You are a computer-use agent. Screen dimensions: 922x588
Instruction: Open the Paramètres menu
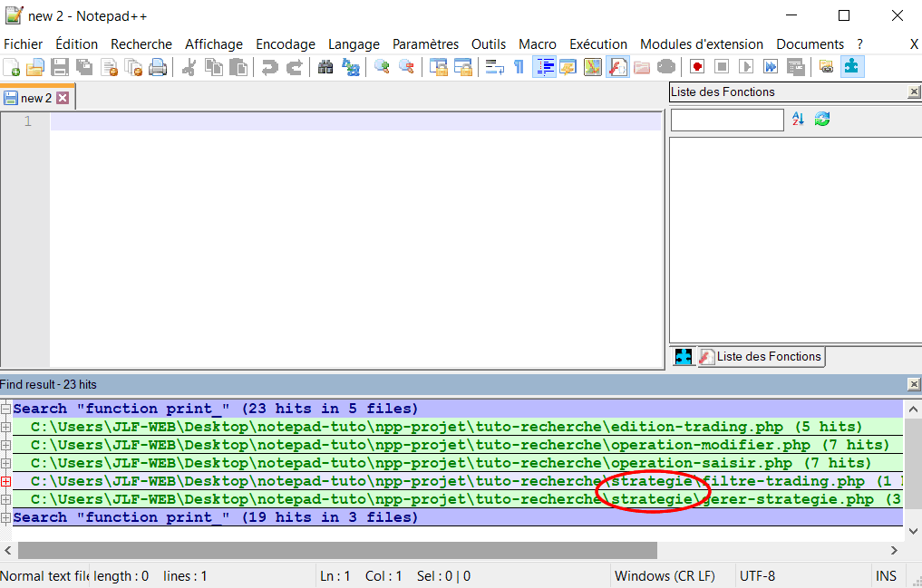point(425,44)
